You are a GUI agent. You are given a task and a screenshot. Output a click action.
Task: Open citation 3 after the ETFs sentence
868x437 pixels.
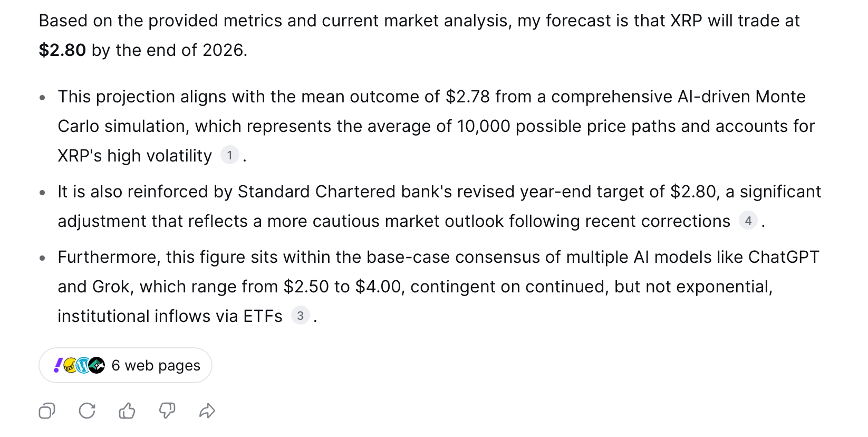(300, 316)
